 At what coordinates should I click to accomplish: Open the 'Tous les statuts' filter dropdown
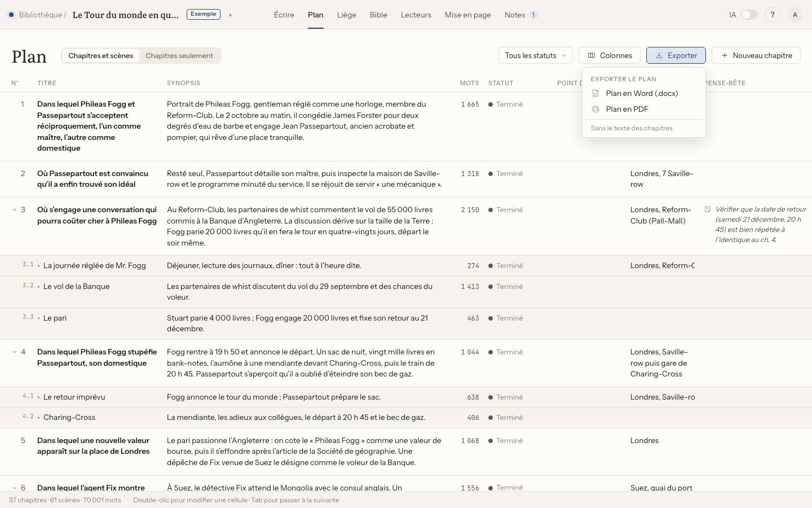pyautogui.click(x=536, y=55)
